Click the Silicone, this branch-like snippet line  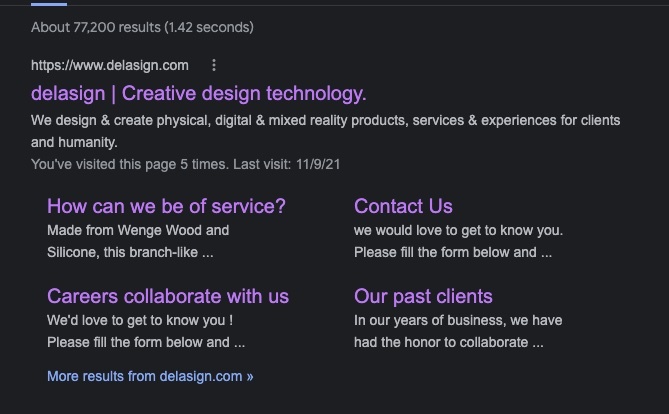coord(130,252)
